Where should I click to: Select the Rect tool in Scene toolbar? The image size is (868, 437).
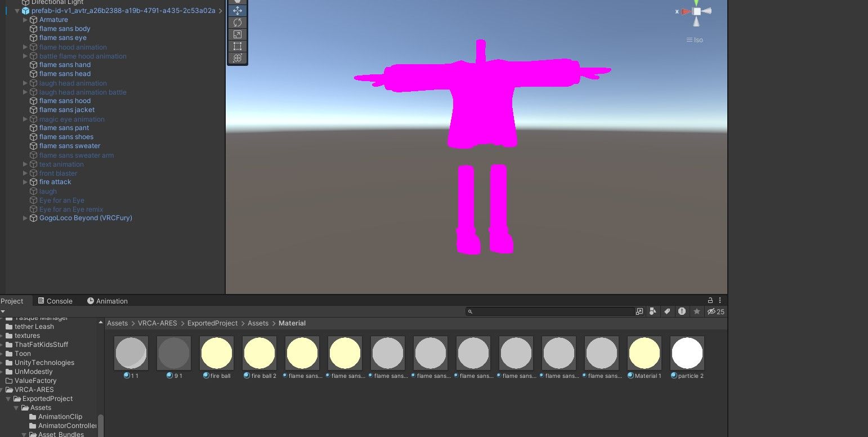click(x=238, y=46)
